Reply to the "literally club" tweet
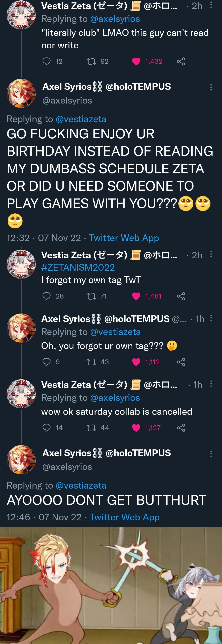The width and height of the screenshot is (222, 644). (47, 61)
